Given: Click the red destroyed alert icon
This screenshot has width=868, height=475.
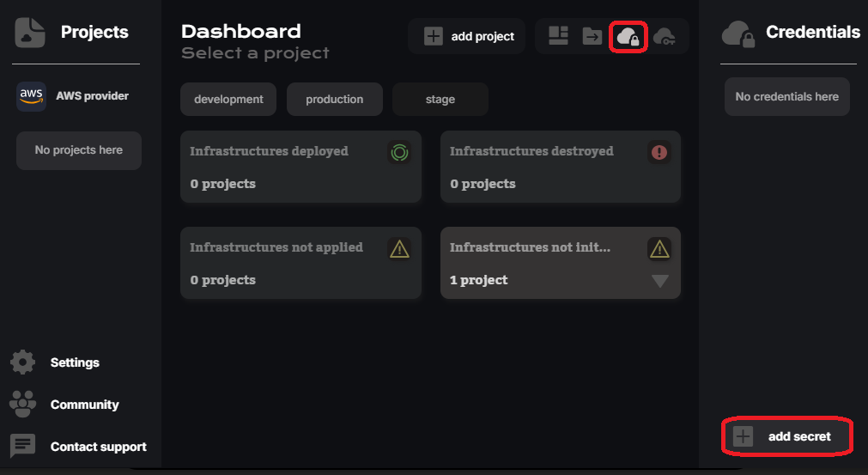Looking at the screenshot, I should click(659, 153).
